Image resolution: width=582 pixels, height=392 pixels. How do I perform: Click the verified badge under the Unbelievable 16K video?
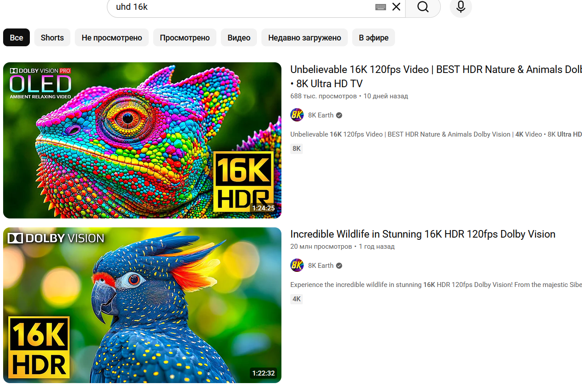pyautogui.click(x=339, y=115)
